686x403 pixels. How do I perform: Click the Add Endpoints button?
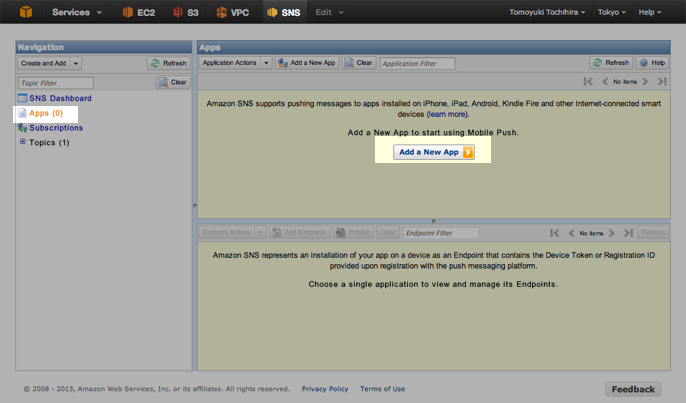[299, 232]
